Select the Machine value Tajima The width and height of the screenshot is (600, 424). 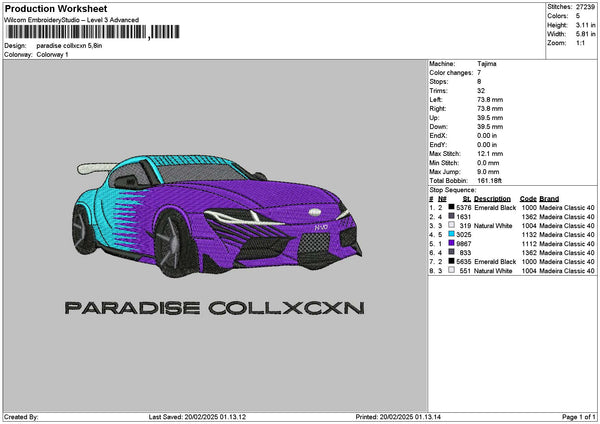click(487, 64)
